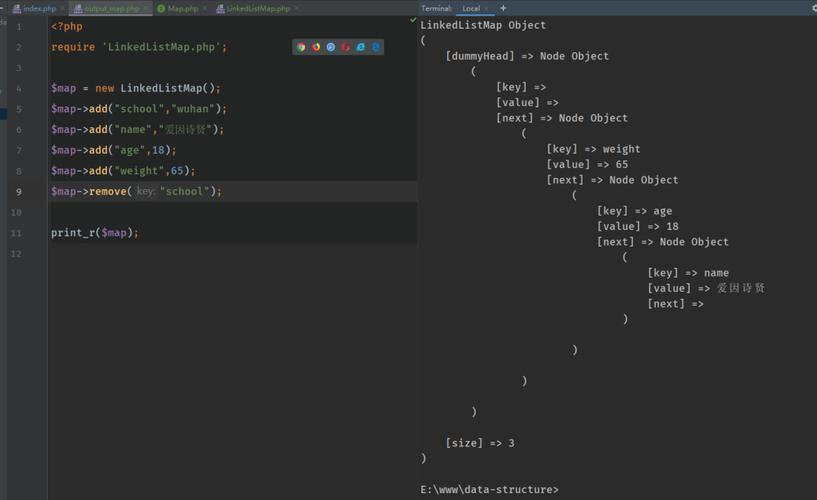817x500 pixels.
Task: Click "[size] => 3" in terminal
Action: pos(480,443)
